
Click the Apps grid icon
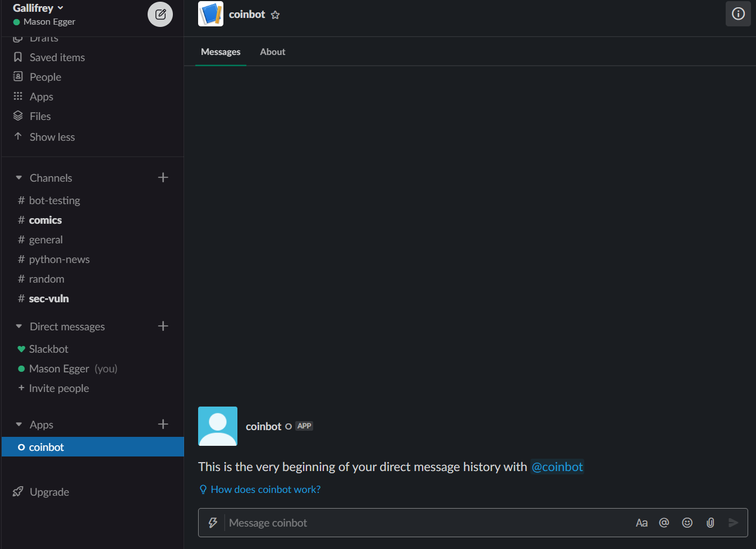[18, 96]
